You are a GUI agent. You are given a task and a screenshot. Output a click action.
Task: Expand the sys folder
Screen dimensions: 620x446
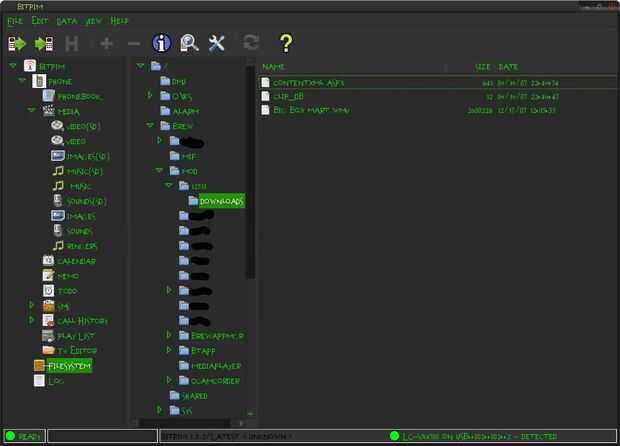click(159, 410)
